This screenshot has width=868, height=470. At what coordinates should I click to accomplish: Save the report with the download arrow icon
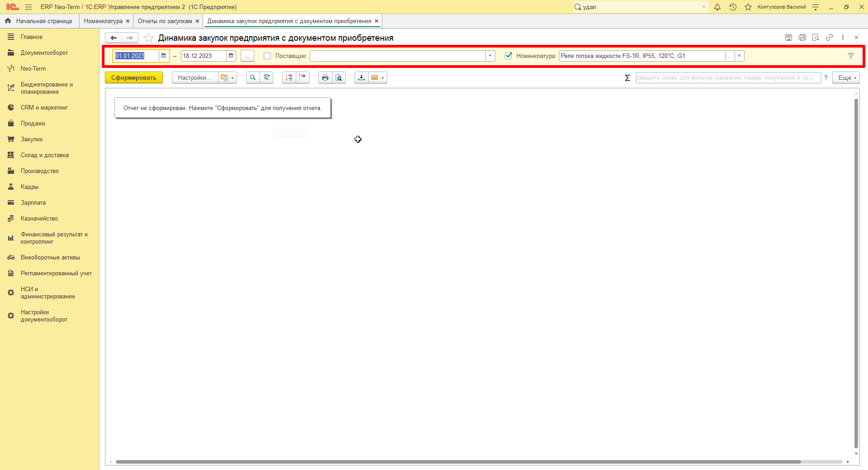[x=361, y=77]
